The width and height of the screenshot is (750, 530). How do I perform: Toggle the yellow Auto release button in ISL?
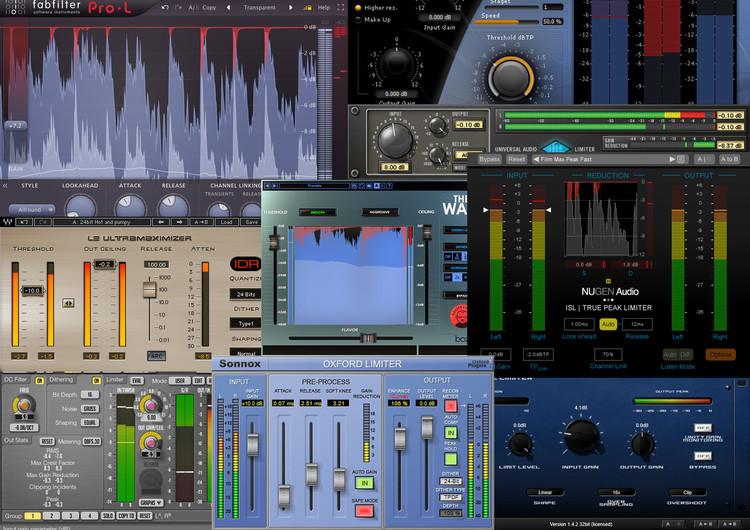point(607,324)
